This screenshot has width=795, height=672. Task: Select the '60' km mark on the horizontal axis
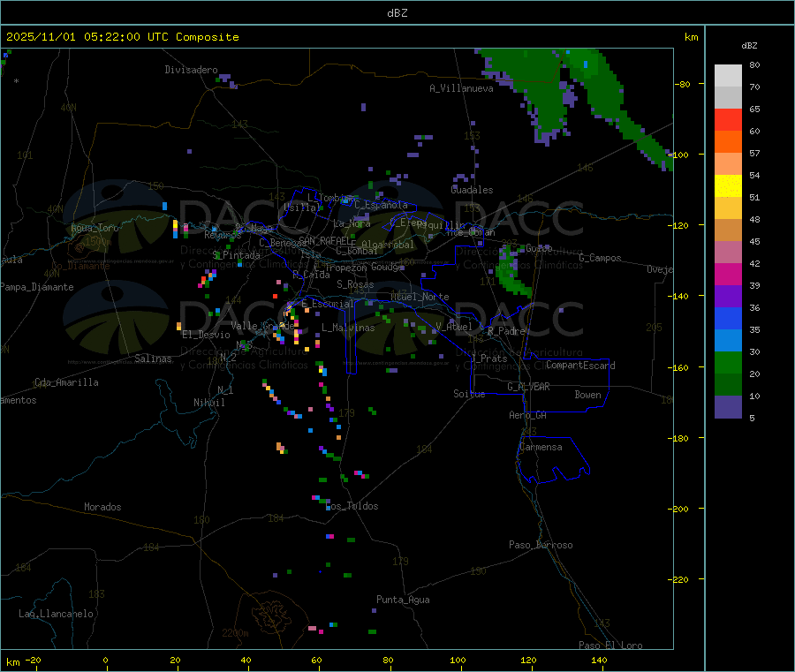[x=316, y=660]
